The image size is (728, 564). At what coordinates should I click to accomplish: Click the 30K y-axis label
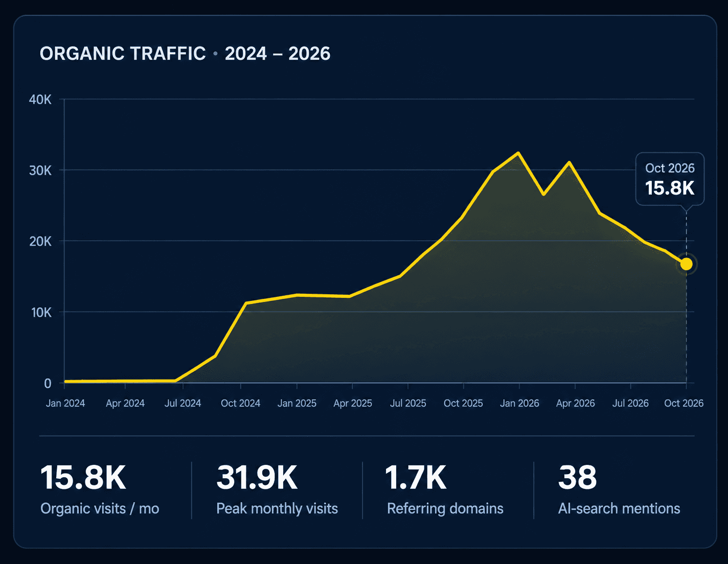(x=40, y=170)
